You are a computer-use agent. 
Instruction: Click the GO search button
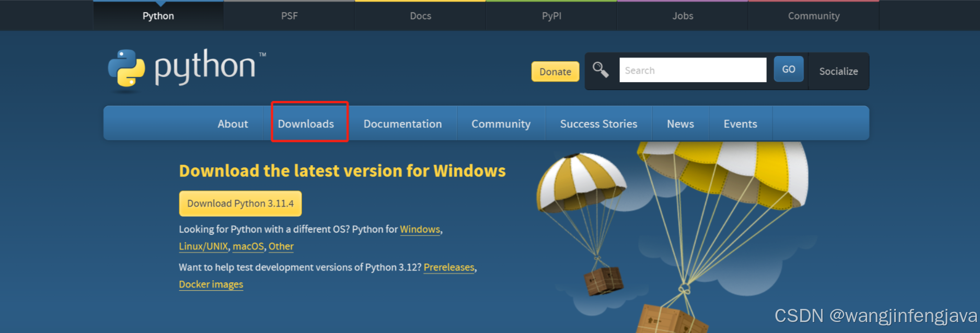click(x=789, y=69)
